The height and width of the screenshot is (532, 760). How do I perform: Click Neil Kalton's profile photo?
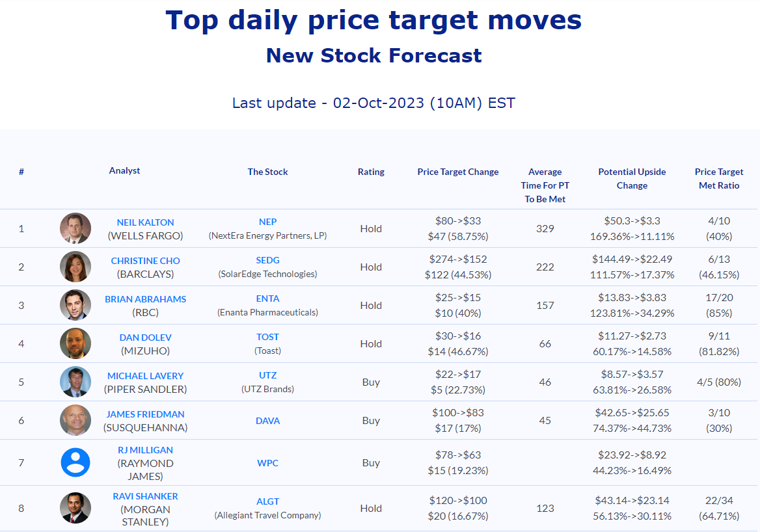(x=75, y=228)
